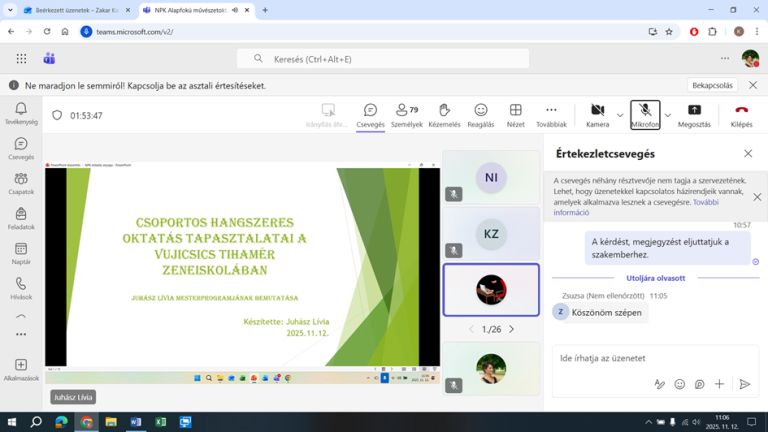The width and height of the screenshot is (768, 432).
Task: Open Csapatok in the left sidebar
Action: click(x=21, y=183)
